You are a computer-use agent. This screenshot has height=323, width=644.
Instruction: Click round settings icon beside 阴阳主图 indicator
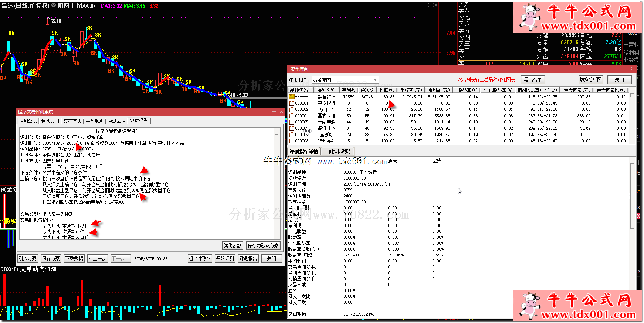(54, 5)
